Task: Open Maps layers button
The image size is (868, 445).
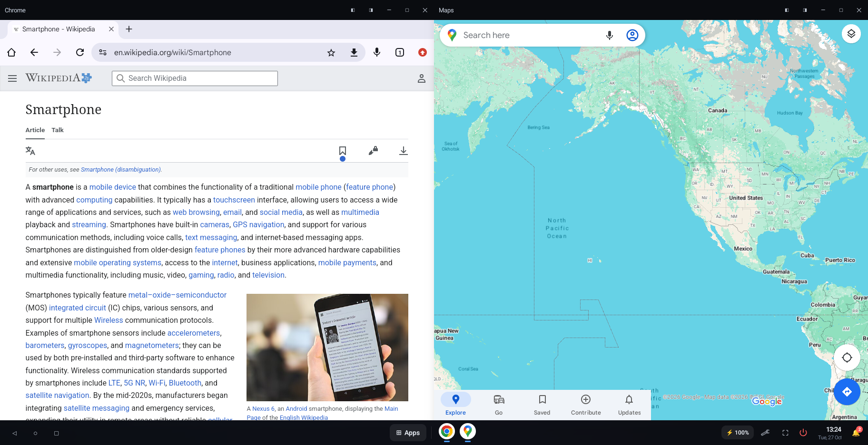Action: (851, 34)
